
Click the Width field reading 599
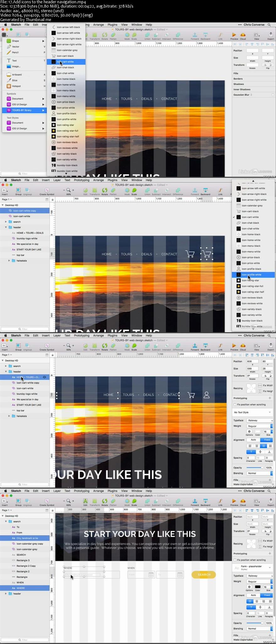pyautogui.click(x=252, y=368)
